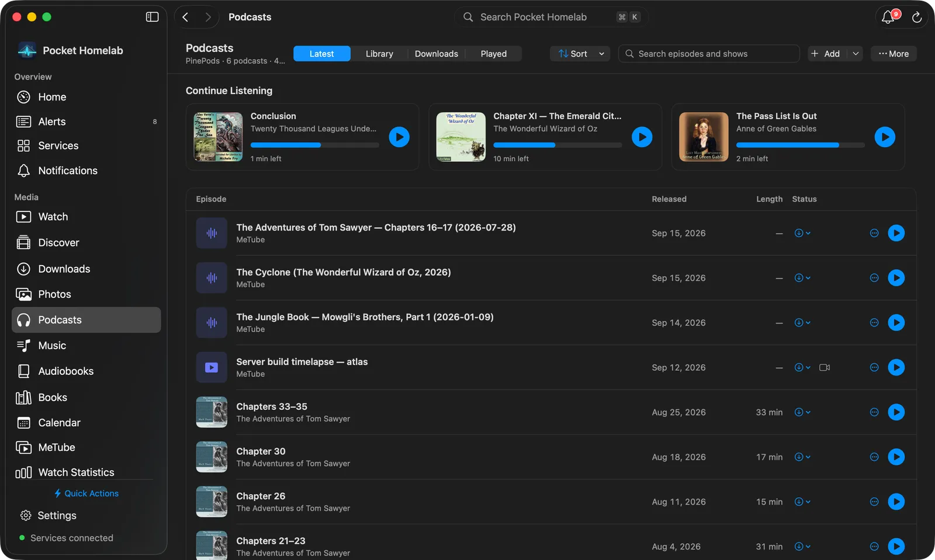This screenshot has height=560, width=935.
Task: Open Photos in the sidebar
Action: pos(86,294)
